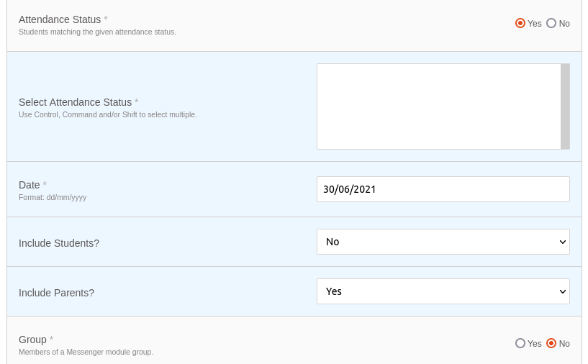The height and width of the screenshot is (364, 588).
Task: Click the 'Group' label text
Action: [x=32, y=340]
